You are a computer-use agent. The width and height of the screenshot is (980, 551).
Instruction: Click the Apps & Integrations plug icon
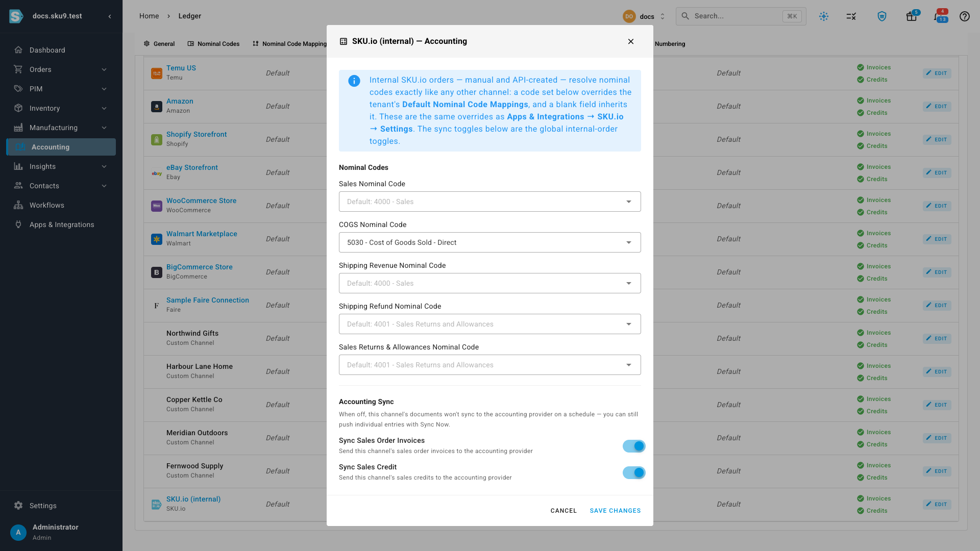tap(18, 224)
